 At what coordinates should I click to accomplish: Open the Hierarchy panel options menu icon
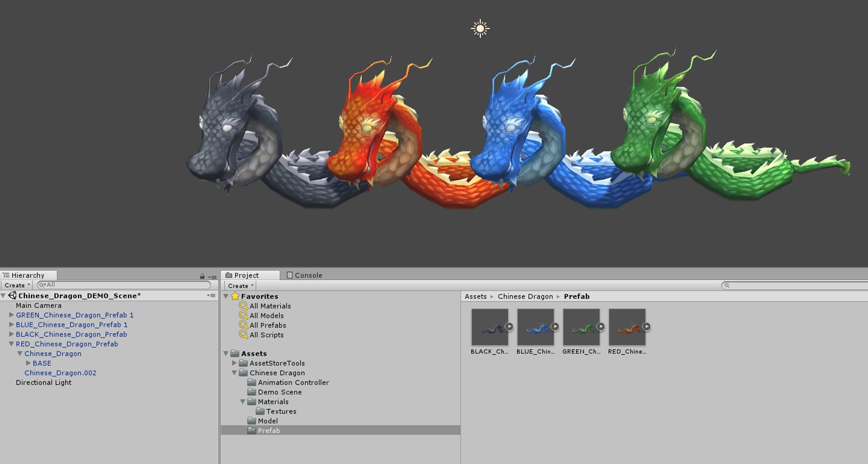pos(212,277)
